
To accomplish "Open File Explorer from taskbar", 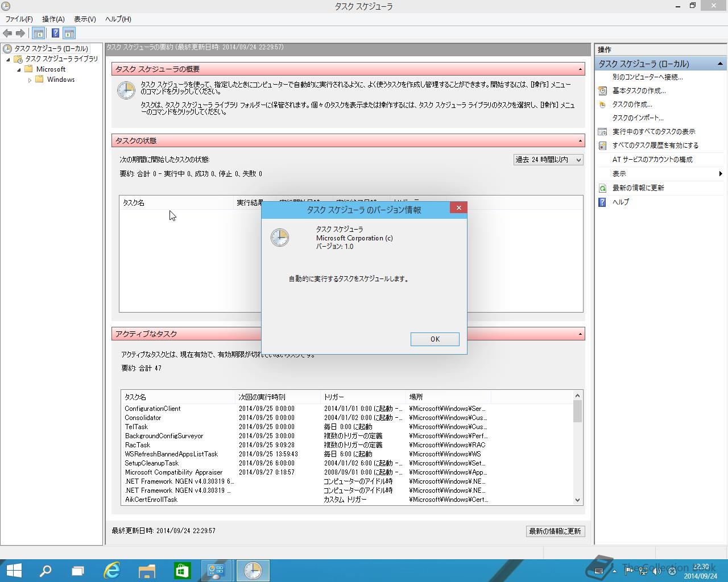I will coord(147,571).
